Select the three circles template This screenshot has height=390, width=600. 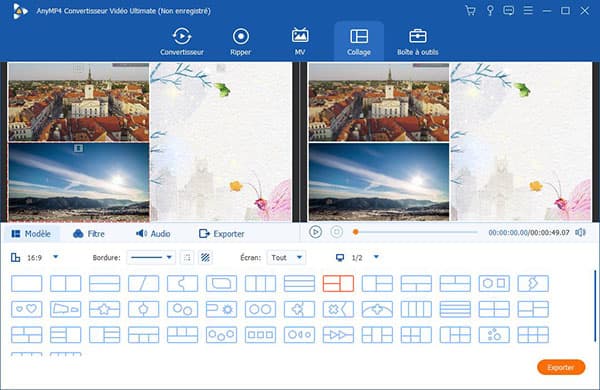pyautogui.click(x=221, y=335)
